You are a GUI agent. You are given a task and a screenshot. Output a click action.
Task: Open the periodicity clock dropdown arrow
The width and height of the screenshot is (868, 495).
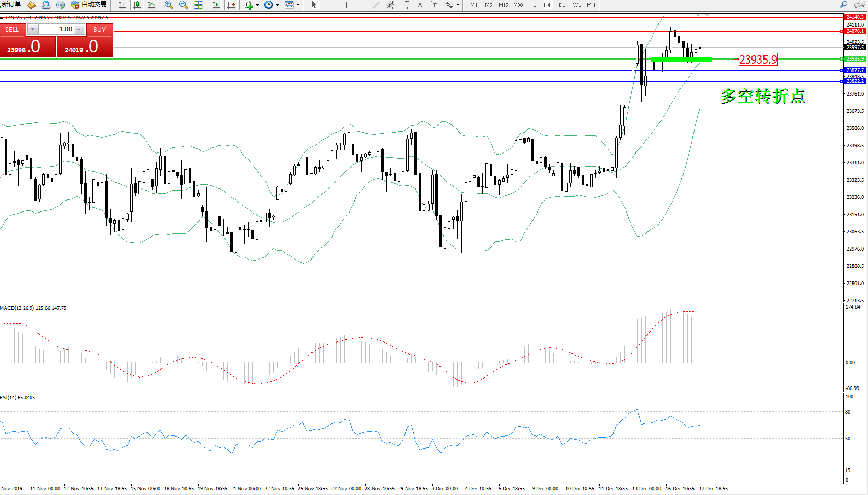[x=277, y=5]
